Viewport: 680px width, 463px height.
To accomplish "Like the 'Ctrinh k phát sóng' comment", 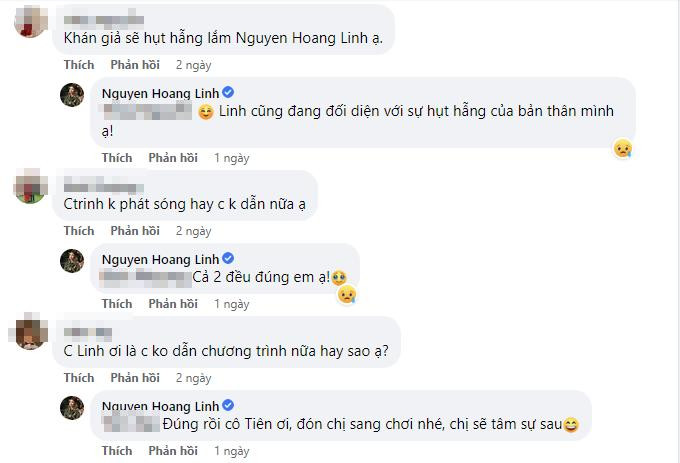I will (x=79, y=231).
